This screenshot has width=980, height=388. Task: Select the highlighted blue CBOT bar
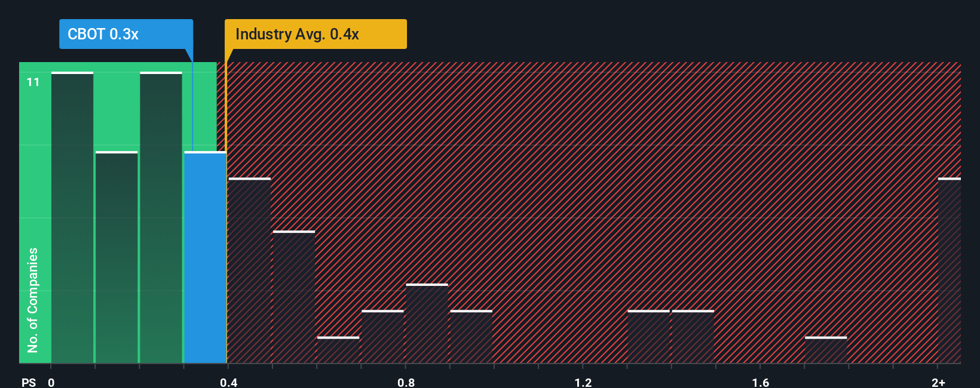click(x=206, y=257)
